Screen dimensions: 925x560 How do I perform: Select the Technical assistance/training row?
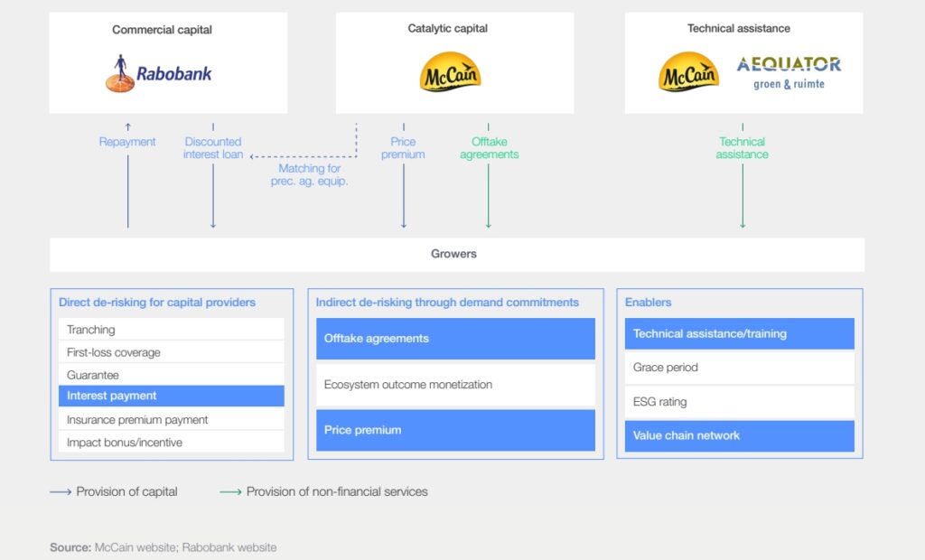pyautogui.click(x=739, y=333)
